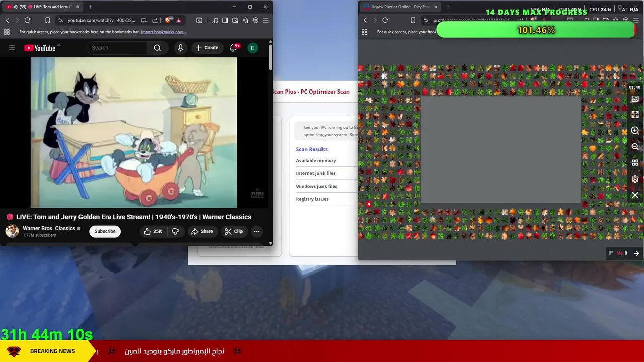The width and height of the screenshot is (644, 362).
Task: Click Available memory in Scan Results
Action: (316, 160)
